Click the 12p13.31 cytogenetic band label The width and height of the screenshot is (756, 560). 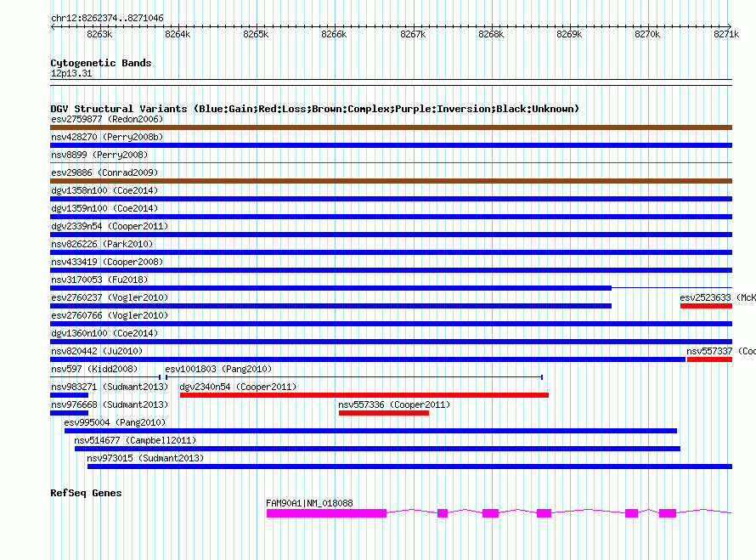(x=71, y=74)
